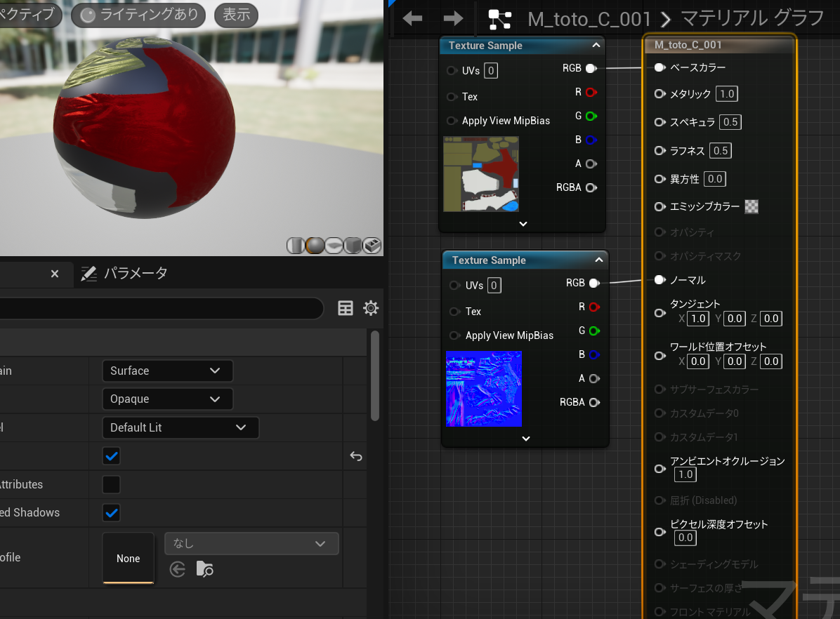Viewport: 840px width, 619px height.
Task: Edit 異方性 value 0.0 field
Action: pyautogui.click(x=715, y=179)
